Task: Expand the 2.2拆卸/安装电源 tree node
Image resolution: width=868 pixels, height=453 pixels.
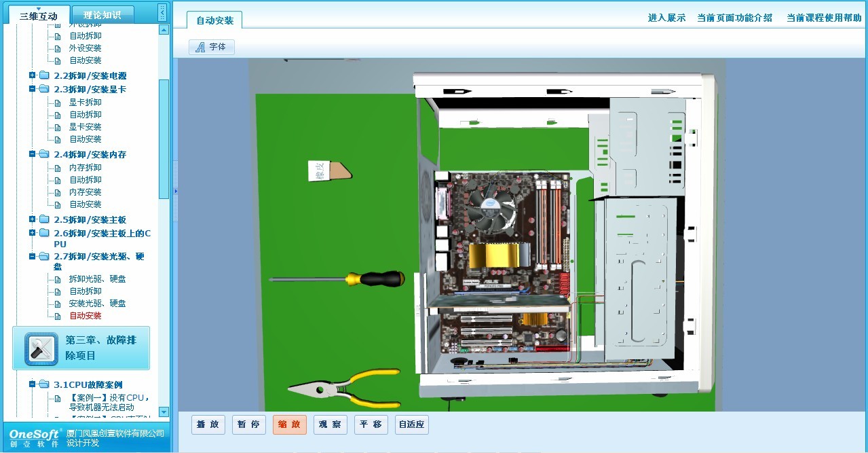Action: (32, 75)
